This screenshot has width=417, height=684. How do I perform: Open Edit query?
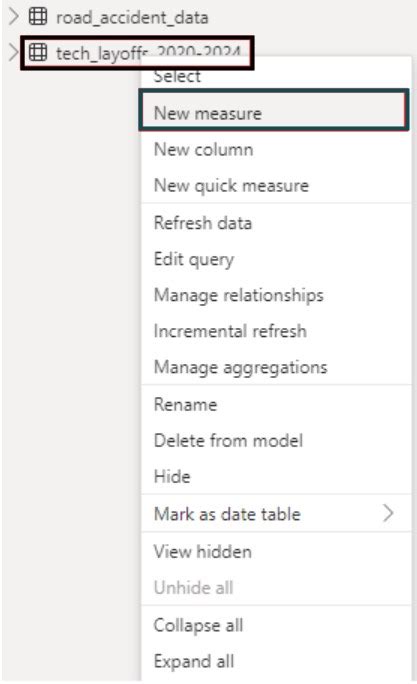(276, 259)
